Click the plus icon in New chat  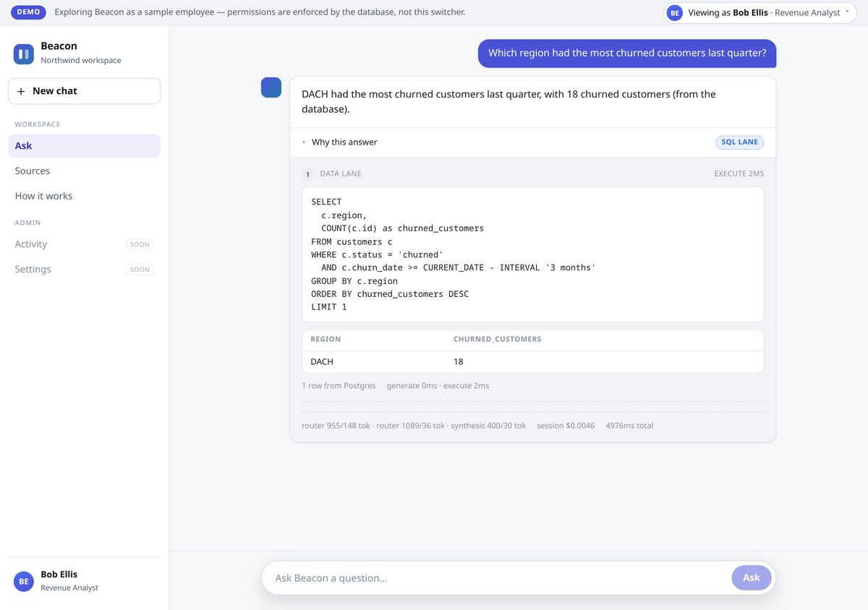[x=21, y=91]
